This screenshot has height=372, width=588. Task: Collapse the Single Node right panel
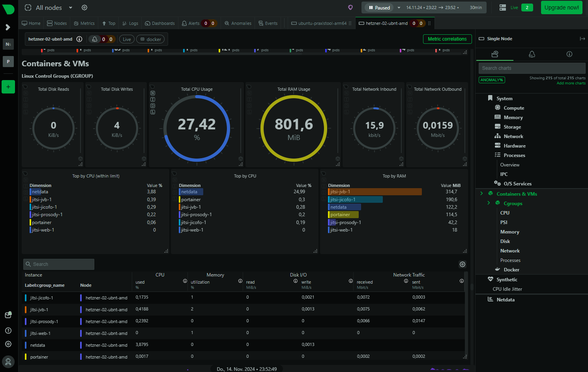(x=582, y=39)
